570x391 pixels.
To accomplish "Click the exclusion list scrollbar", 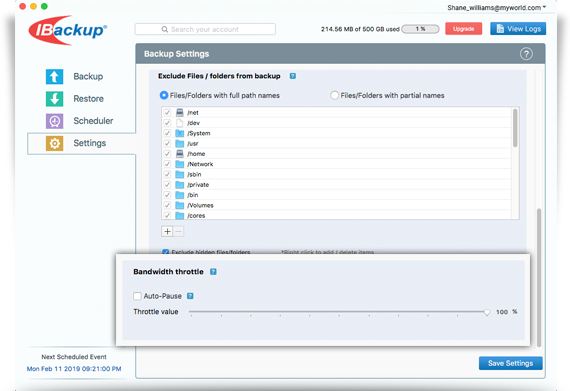I will click(515, 128).
